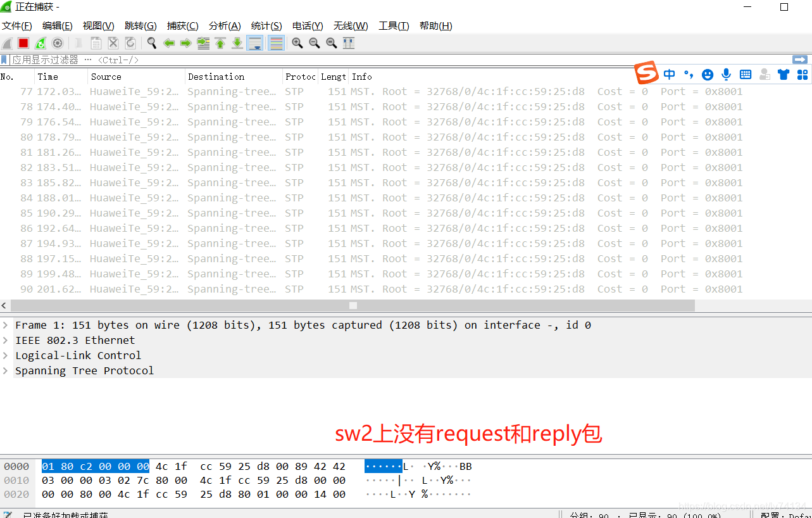Select packet number 87 row

406,243
